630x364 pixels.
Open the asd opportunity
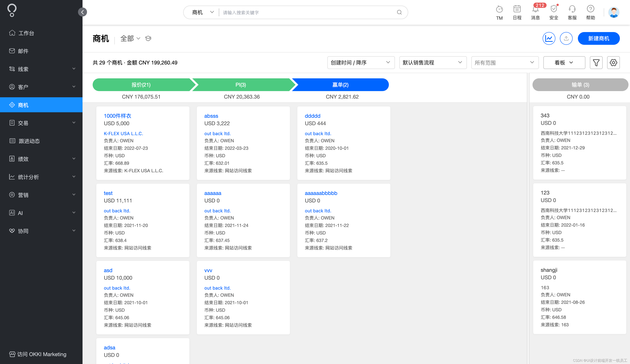(108, 270)
